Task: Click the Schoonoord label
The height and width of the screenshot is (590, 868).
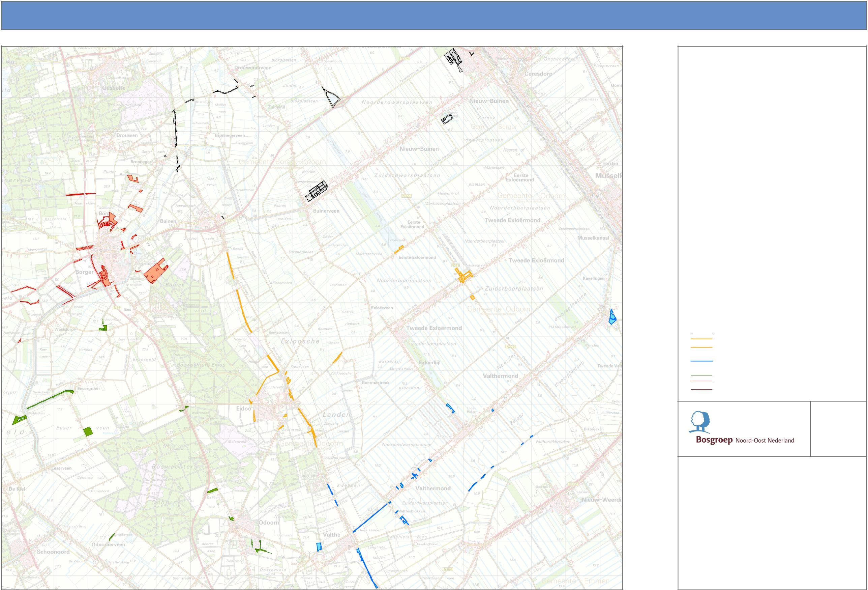Action: click(x=53, y=552)
